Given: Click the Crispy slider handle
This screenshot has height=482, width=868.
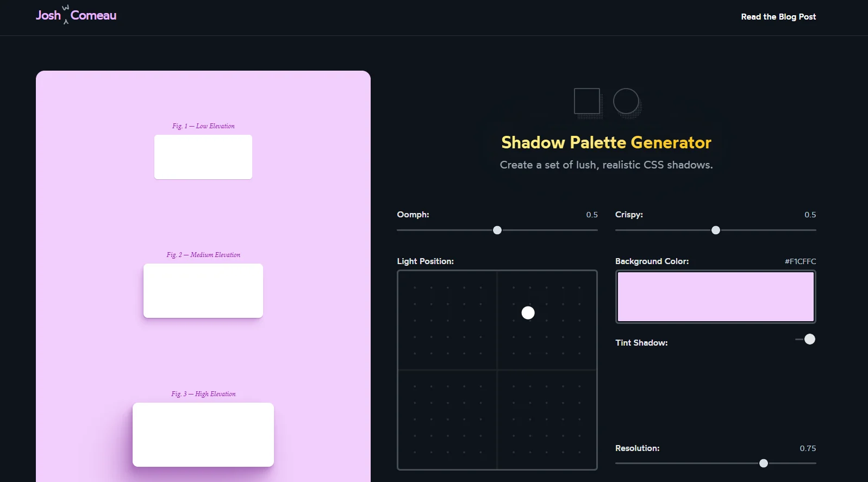Looking at the screenshot, I should [716, 230].
